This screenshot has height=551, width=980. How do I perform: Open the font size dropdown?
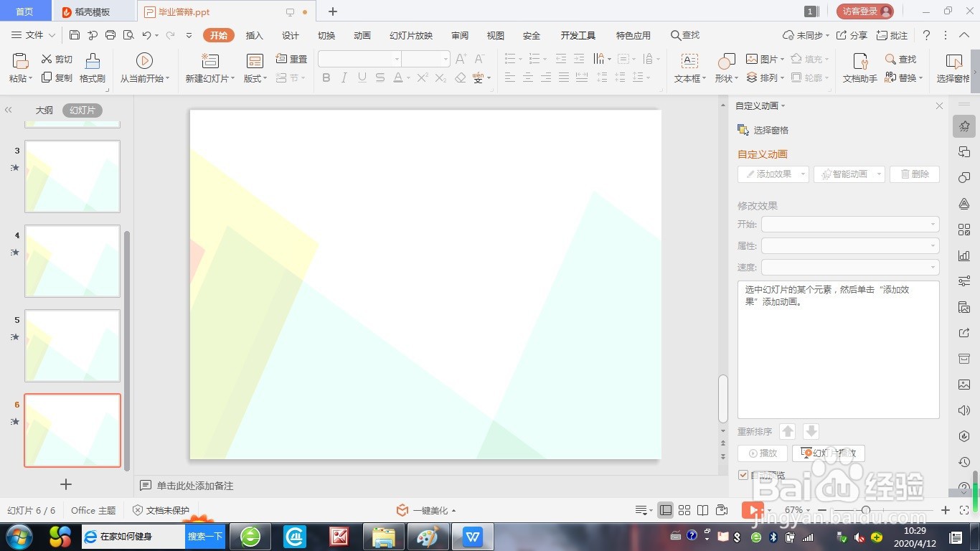(x=446, y=59)
